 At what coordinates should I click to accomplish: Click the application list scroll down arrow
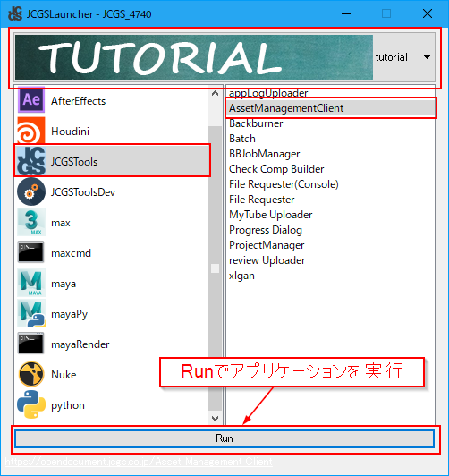point(215,419)
